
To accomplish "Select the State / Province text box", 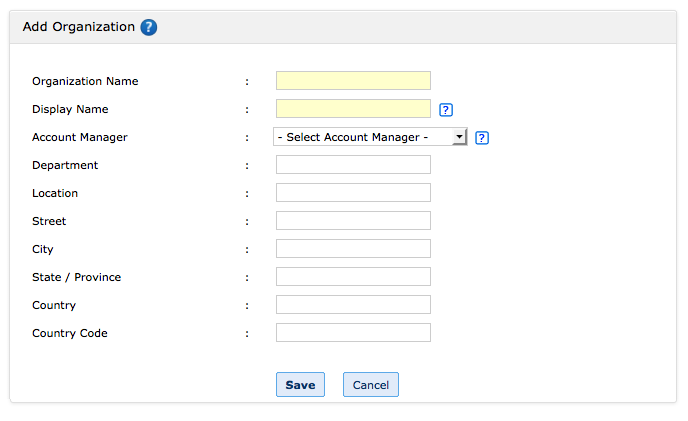I will click(x=353, y=277).
